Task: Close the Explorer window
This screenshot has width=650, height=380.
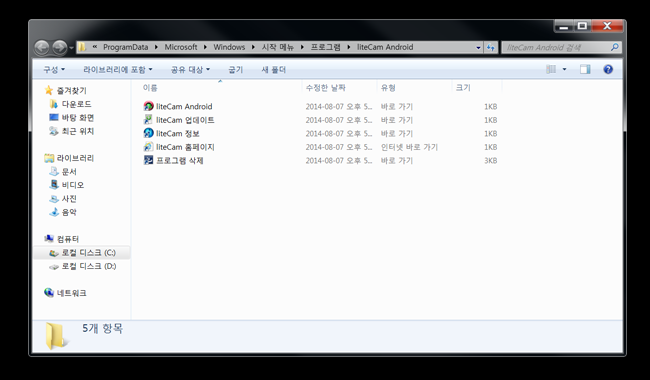Action: pos(607,27)
